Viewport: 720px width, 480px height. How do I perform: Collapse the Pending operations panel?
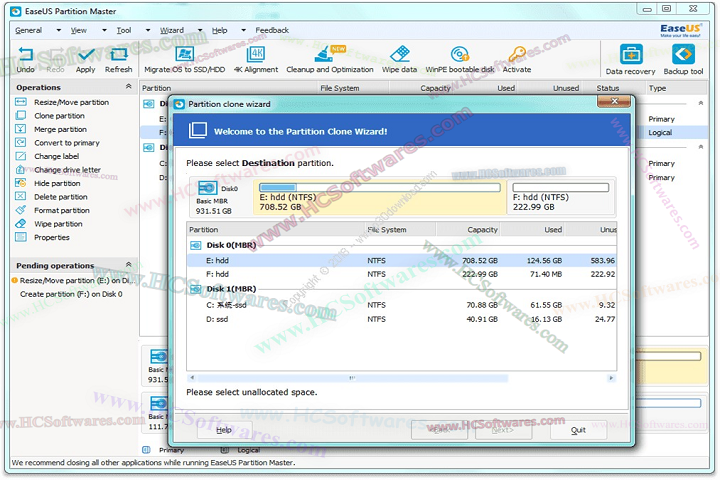click(129, 265)
